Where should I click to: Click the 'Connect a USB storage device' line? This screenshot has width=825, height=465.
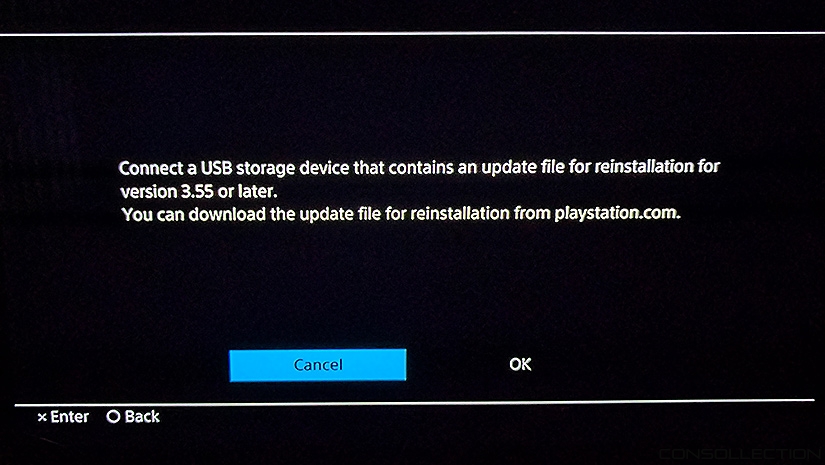click(x=419, y=168)
